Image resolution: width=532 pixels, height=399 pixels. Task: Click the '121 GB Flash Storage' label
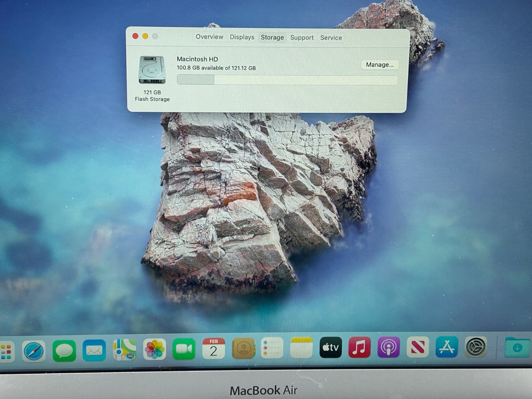[x=152, y=96]
